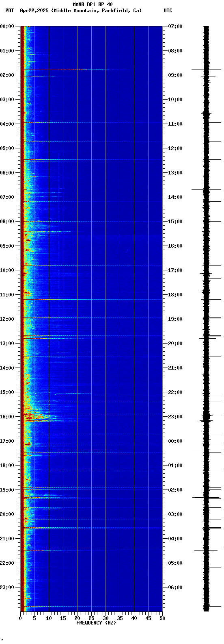Click the UTC time label "11:00"
This screenshot has height=644, width=224.
(x=175, y=124)
